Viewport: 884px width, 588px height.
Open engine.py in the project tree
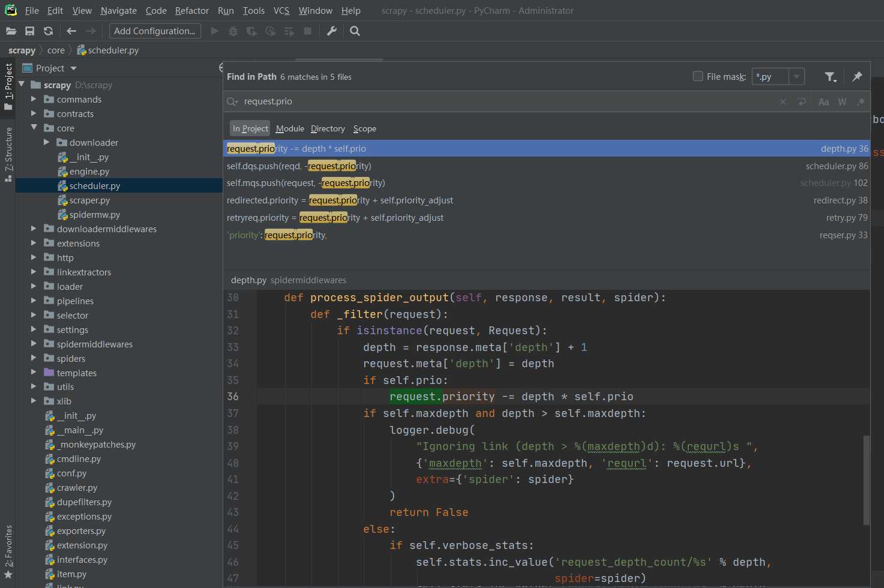89,172
